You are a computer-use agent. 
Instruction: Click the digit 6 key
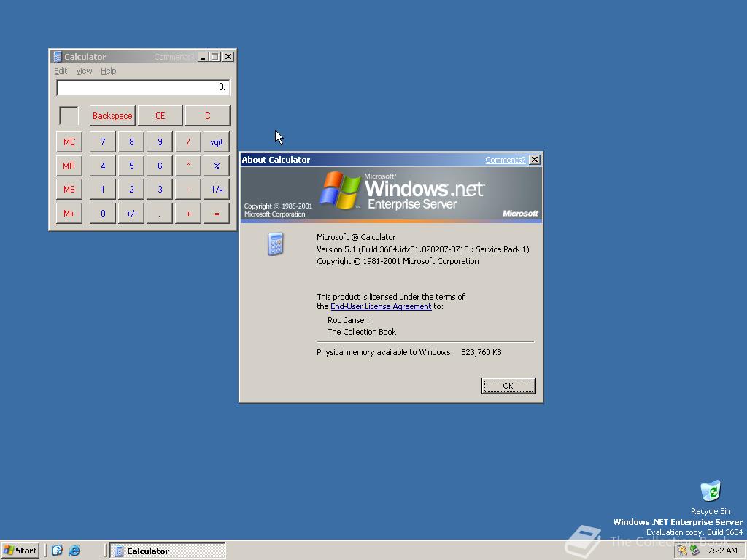click(x=160, y=166)
